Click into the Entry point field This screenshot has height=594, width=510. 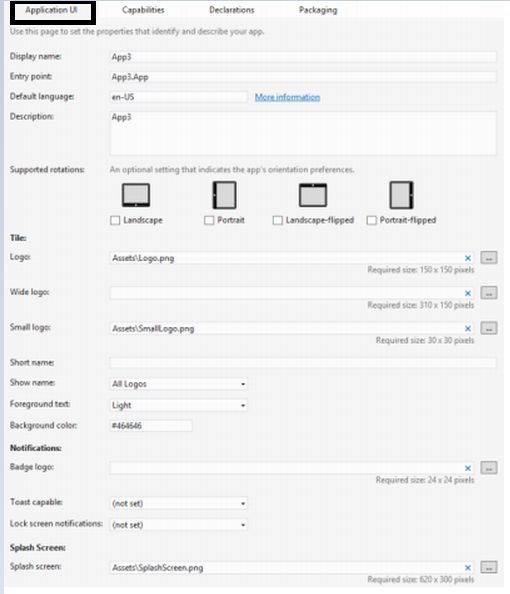[x=303, y=77]
